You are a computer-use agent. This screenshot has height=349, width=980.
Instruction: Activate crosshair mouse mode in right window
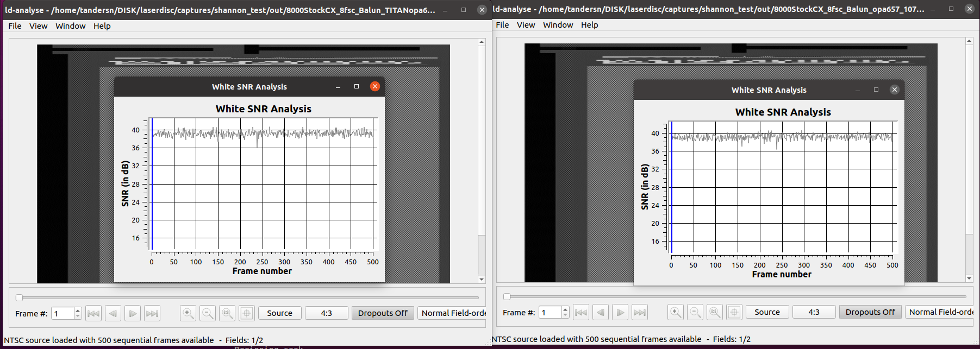pos(734,312)
